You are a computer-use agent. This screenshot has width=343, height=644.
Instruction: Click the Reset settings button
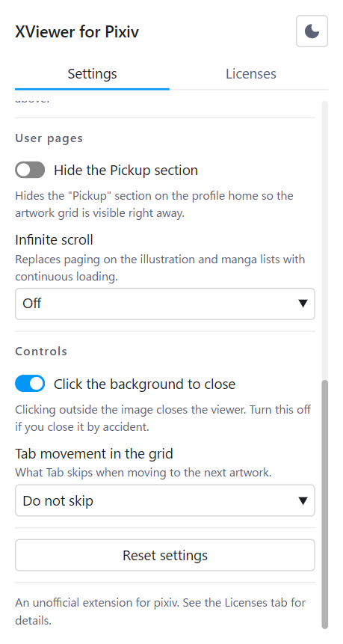tap(165, 555)
